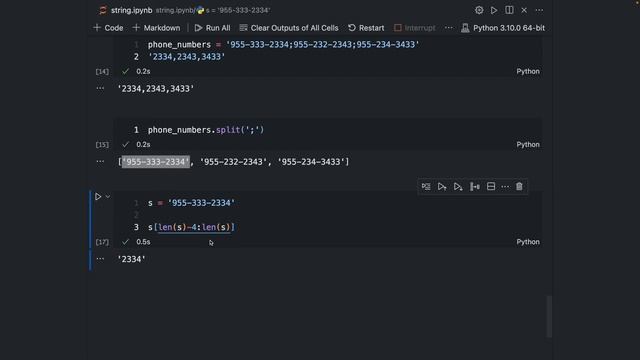The image size is (640, 360).
Task: Execute above cells icon
Action: click(x=442, y=187)
